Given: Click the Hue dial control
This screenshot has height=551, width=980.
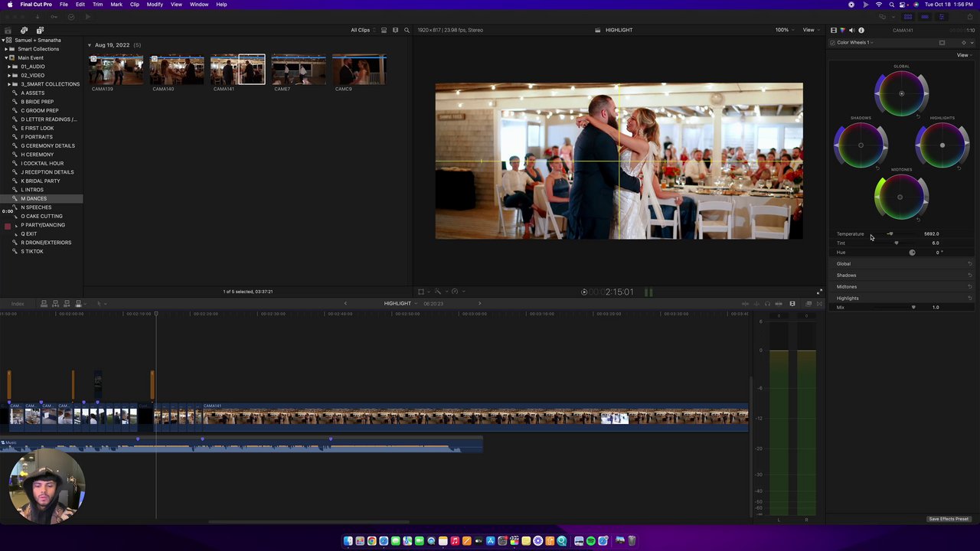Looking at the screenshot, I should click(x=912, y=253).
